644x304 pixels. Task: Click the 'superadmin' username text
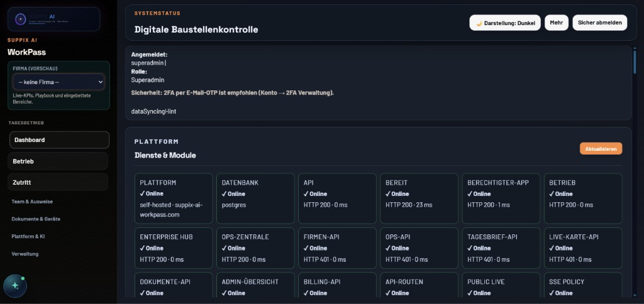coord(148,63)
